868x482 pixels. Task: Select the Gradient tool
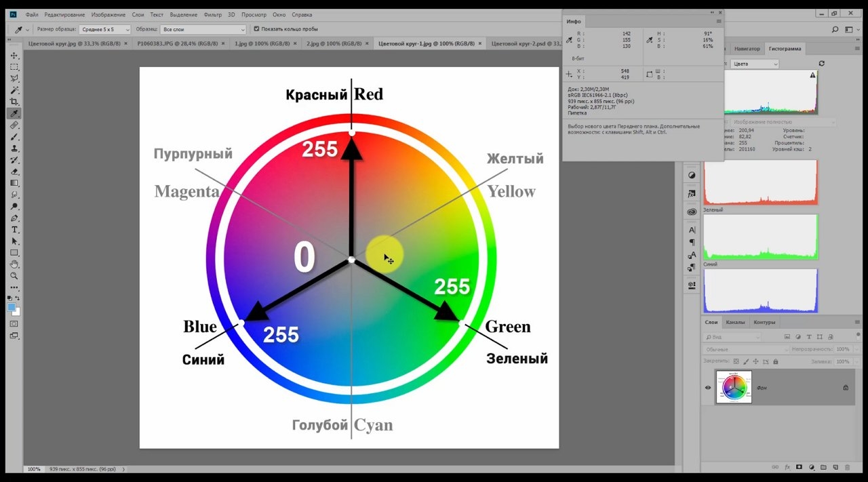tap(14, 183)
